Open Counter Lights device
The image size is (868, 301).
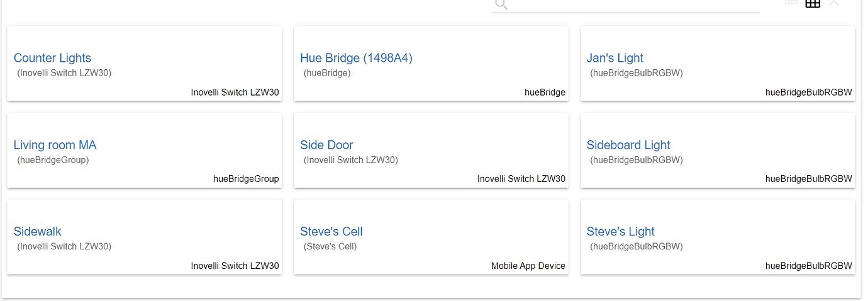52,58
